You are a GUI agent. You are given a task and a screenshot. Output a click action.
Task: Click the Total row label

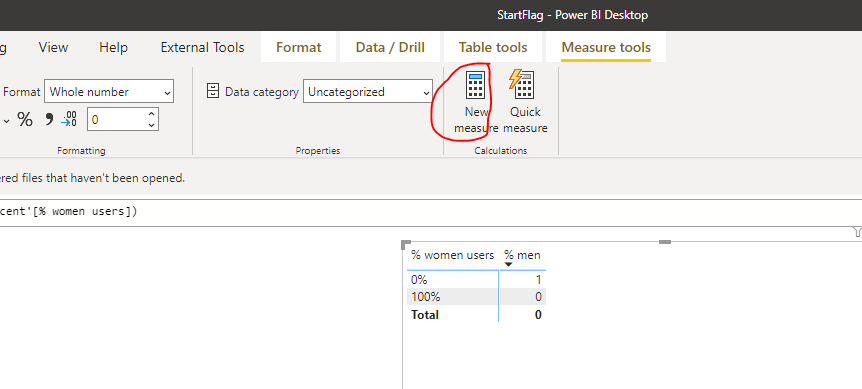pyautogui.click(x=424, y=315)
